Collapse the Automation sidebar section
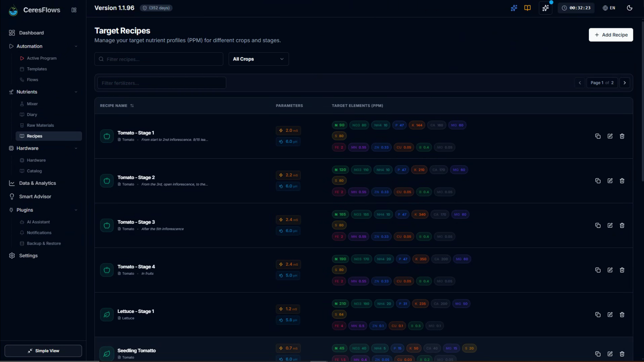 [43, 46]
